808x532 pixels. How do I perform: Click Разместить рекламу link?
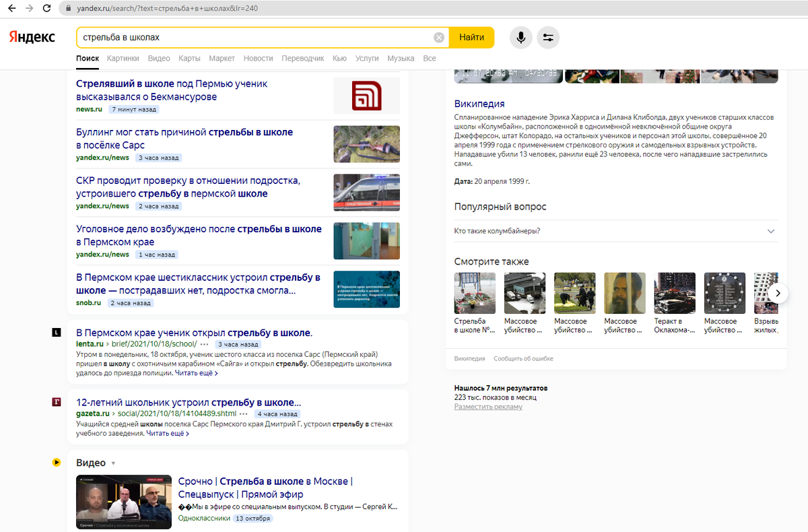click(x=488, y=407)
